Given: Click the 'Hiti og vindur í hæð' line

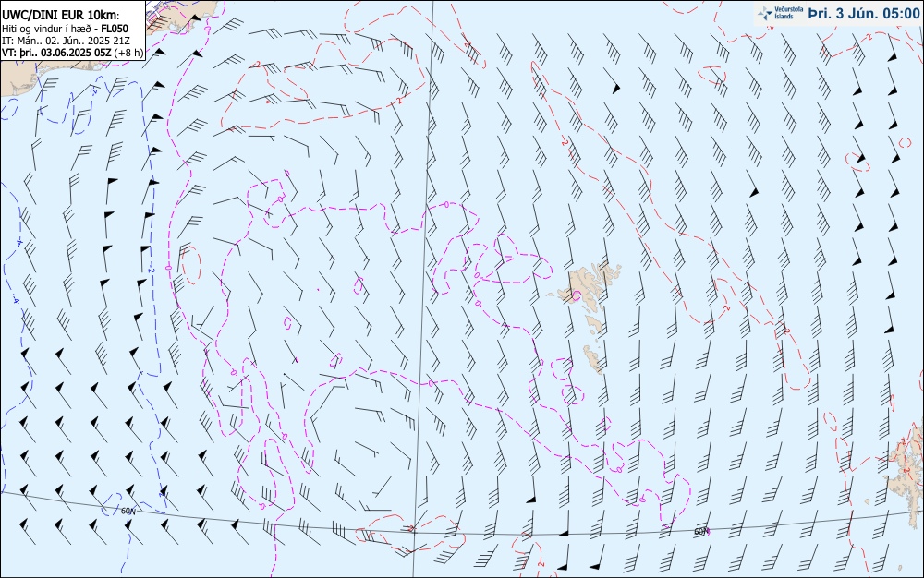Looking at the screenshot, I should [x=46, y=29].
